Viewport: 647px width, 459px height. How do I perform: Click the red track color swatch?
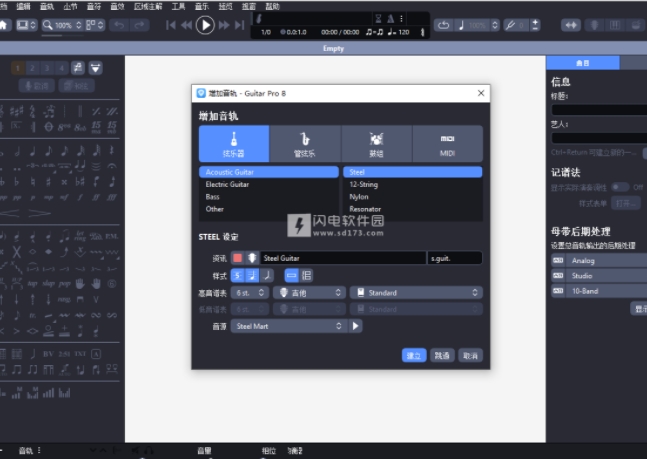tap(238, 258)
